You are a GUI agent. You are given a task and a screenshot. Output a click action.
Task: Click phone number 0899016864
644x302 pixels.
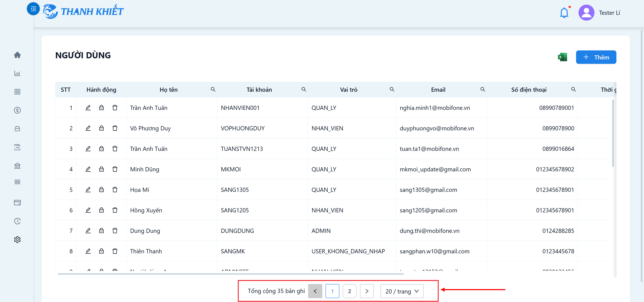[558, 149]
